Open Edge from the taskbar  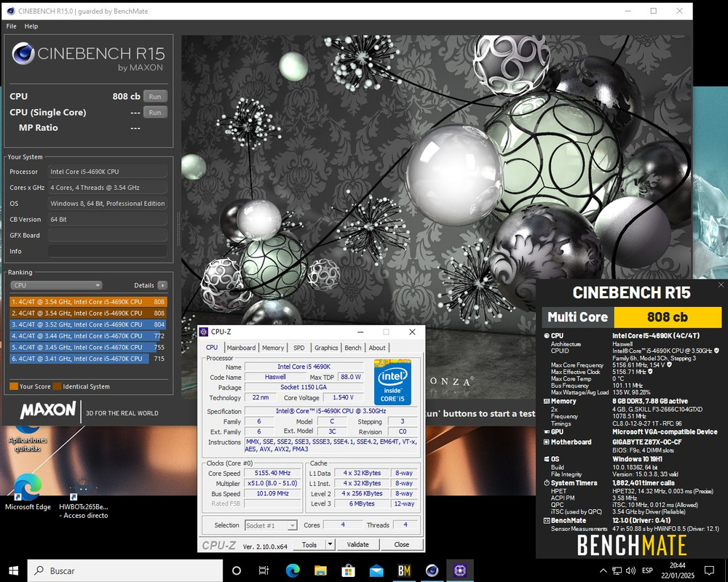tap(293, 570)
